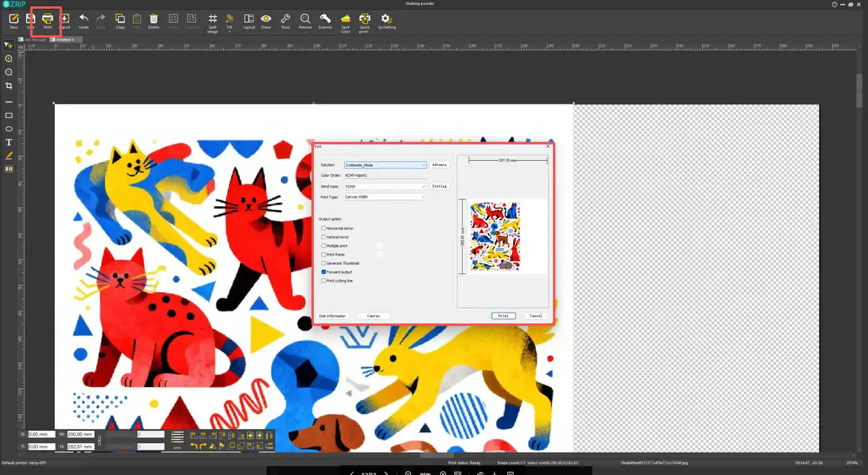Enable the Generate Thumbnail checkbox
Screen dimensions: 868x475
[x=323, y=264]
